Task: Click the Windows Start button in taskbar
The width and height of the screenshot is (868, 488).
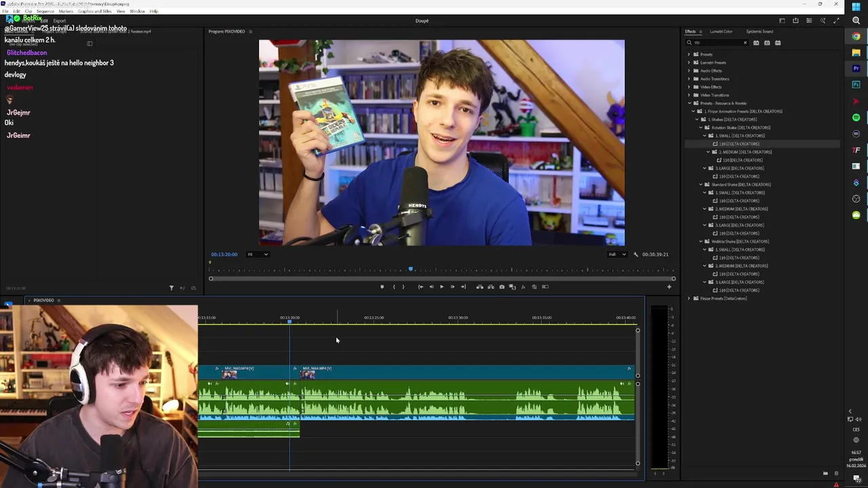Action: click(x=856, y=5)
